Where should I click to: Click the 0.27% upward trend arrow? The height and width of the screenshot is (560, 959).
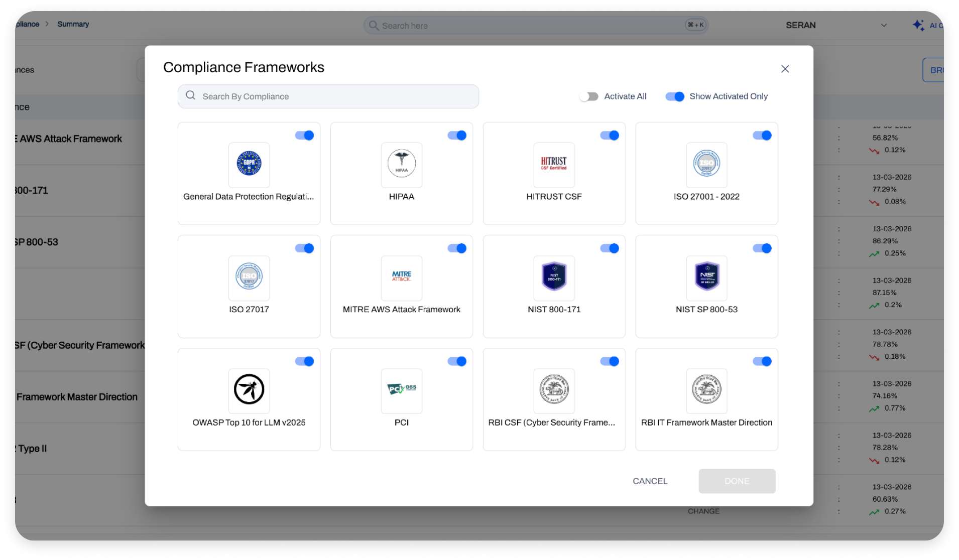point(874,512)
